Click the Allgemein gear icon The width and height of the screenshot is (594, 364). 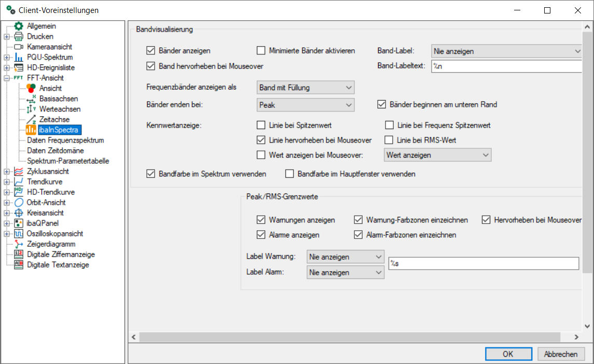pyautogui.click(x=19, y=26)
